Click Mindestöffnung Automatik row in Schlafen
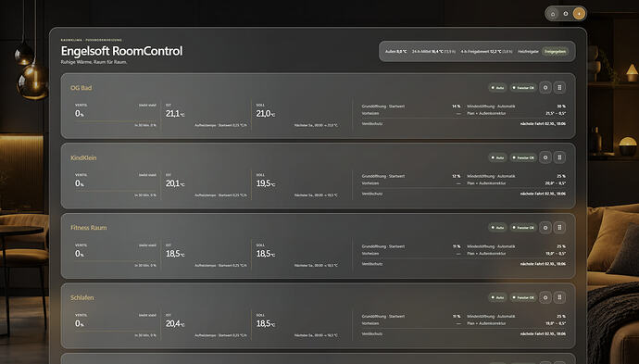This screenshot has height=364, width=639. pyautogui.click(x=517, y=317)
